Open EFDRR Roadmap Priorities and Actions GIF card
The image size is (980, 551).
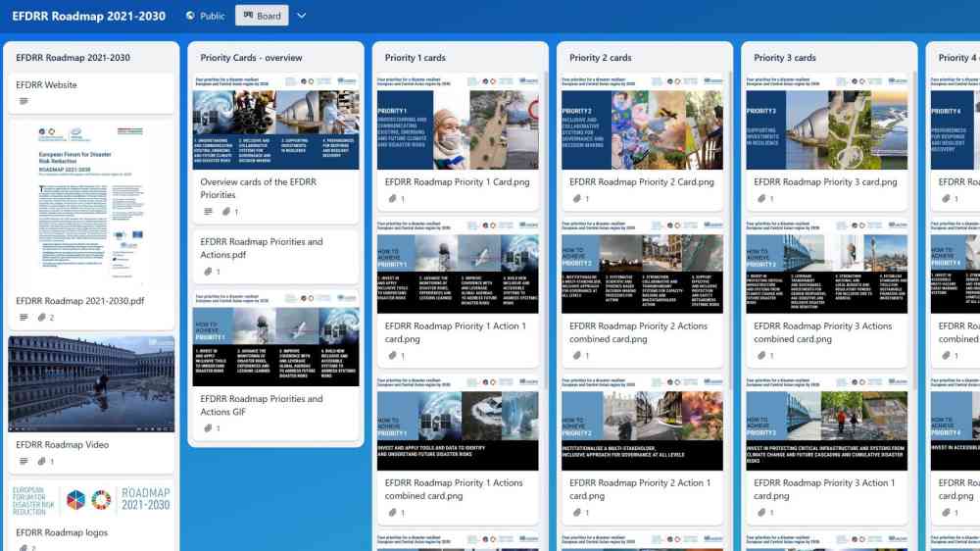pyautogui.click(x=275, y=366)
